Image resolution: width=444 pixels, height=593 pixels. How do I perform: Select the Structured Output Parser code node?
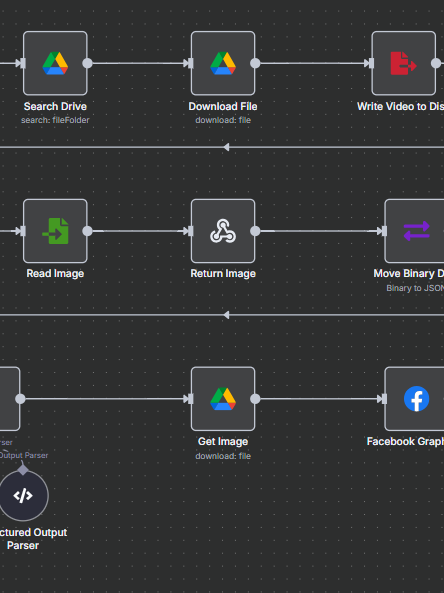point(23,496)
